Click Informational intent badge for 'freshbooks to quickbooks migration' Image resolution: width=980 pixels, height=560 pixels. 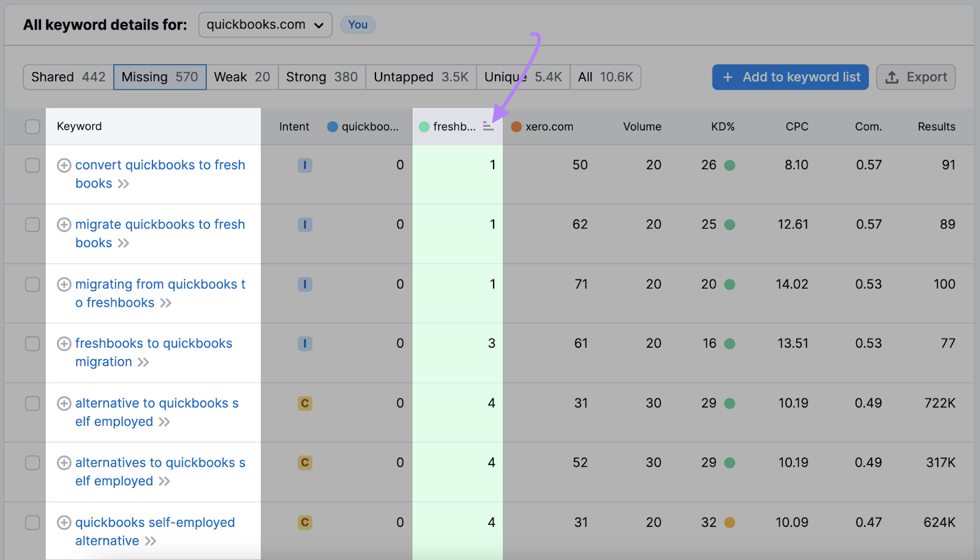click(x=305, y=344)
